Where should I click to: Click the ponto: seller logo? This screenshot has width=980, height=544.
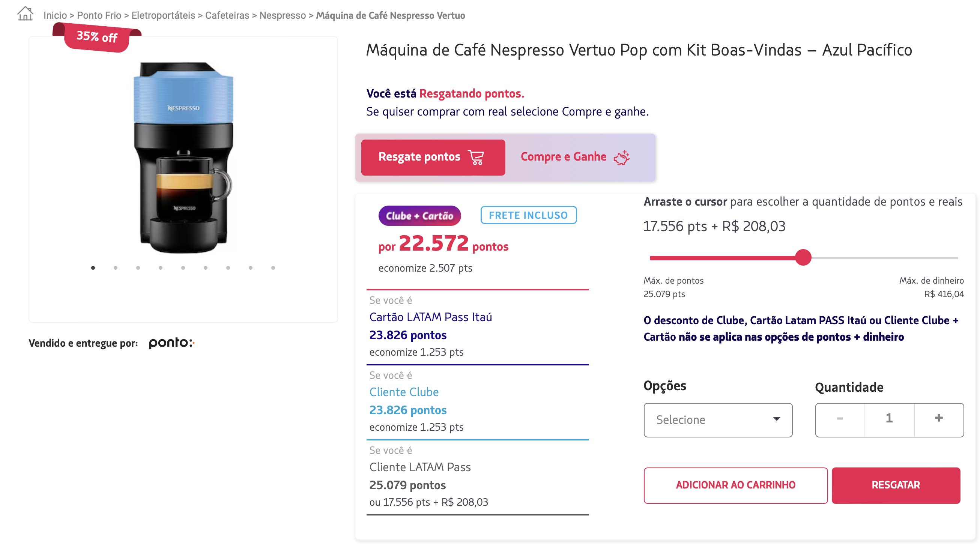(x=171, y=343)
